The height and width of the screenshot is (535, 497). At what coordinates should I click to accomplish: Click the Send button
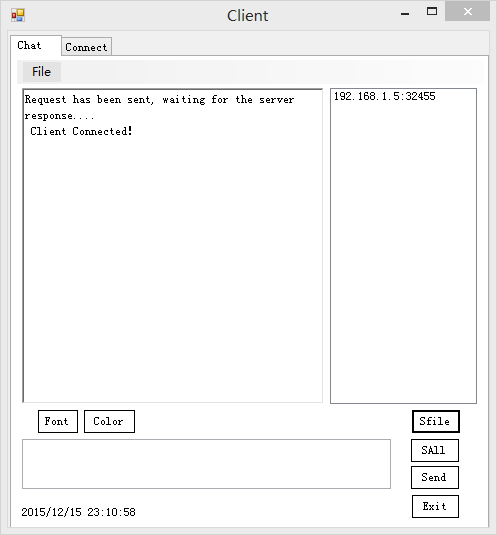[435, 477]
